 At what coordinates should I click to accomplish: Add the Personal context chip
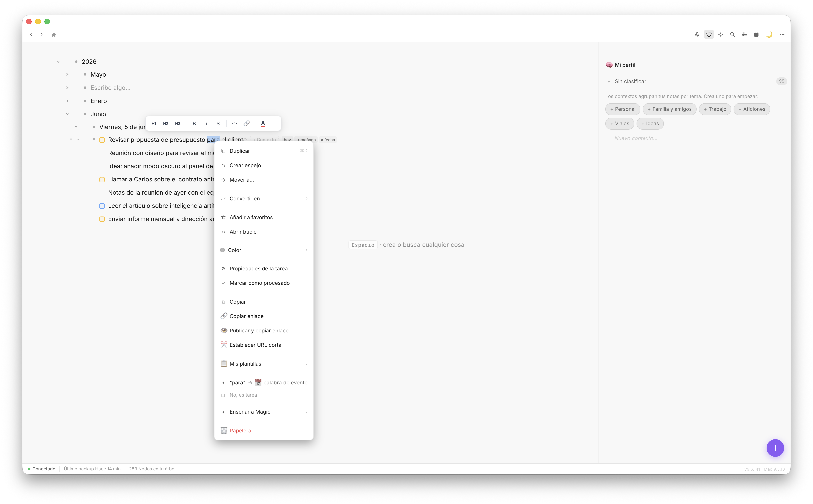coord(623,109)
